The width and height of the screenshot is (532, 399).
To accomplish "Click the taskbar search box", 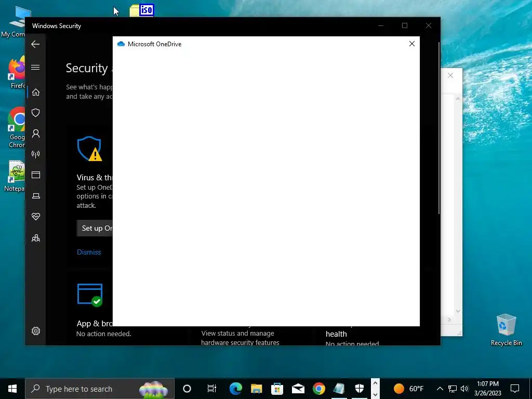I will 100,389.
